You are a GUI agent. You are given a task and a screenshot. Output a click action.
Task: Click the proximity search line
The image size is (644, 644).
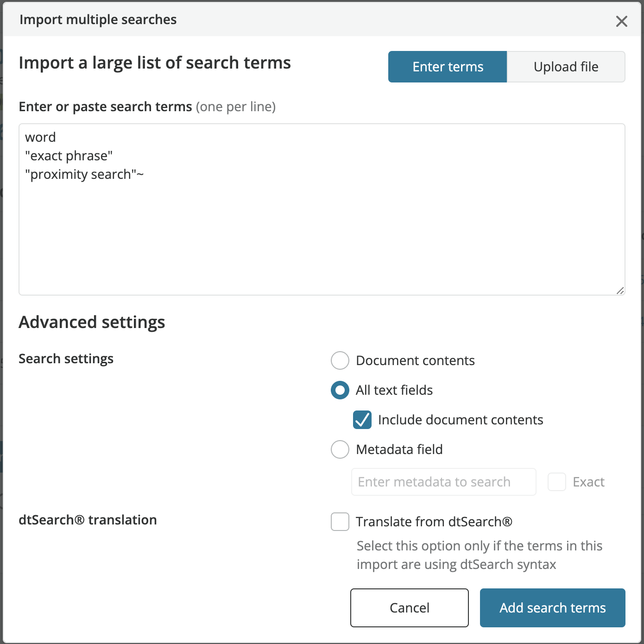(84, 174)
